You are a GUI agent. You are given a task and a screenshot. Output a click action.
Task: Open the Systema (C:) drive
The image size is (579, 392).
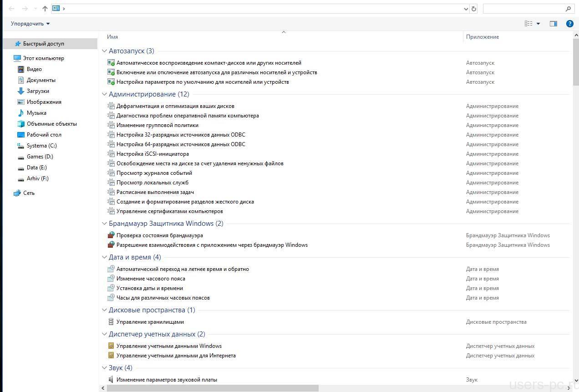[x=41, y=146]
